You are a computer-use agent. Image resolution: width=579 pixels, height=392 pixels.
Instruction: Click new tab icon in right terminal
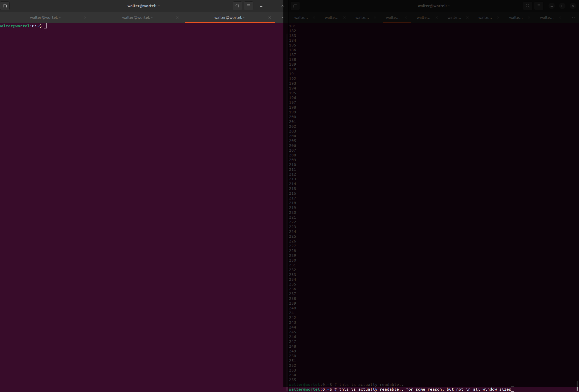click(x=295, y=6)
